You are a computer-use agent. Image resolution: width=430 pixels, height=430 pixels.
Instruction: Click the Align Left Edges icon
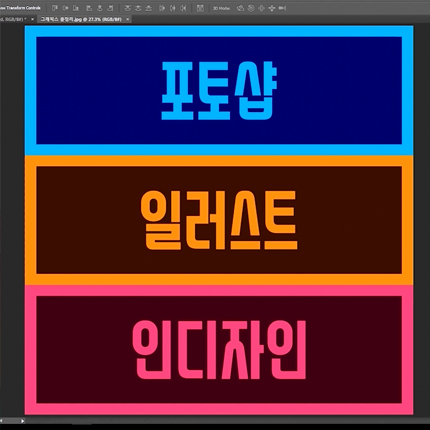click(89, 8)
